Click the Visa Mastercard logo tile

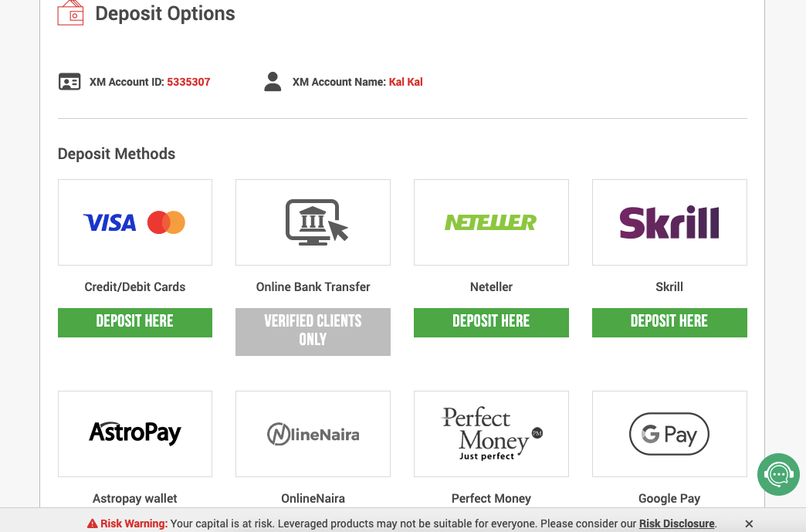pyautogui.click(x=134, y=222)
